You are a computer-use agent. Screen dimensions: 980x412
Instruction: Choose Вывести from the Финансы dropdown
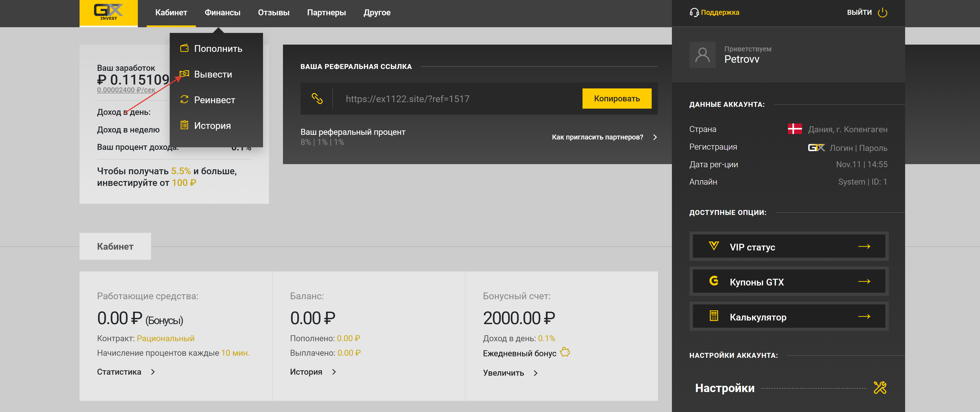coord(216,74)
